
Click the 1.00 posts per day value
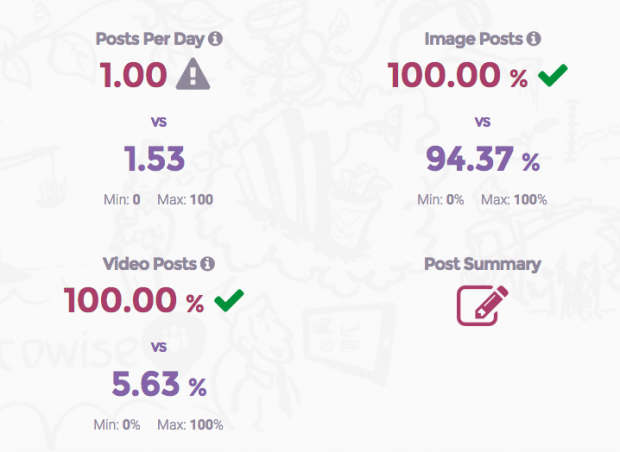click(134, 75)
